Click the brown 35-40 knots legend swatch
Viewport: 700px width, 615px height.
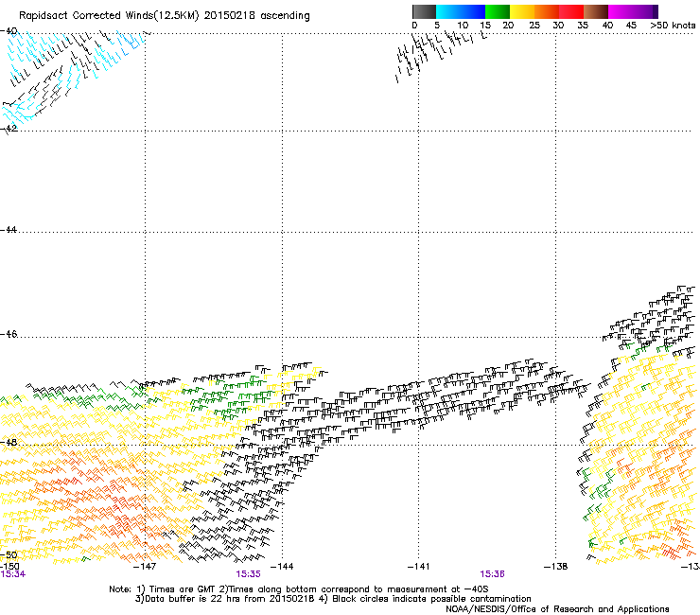(596, 11)
